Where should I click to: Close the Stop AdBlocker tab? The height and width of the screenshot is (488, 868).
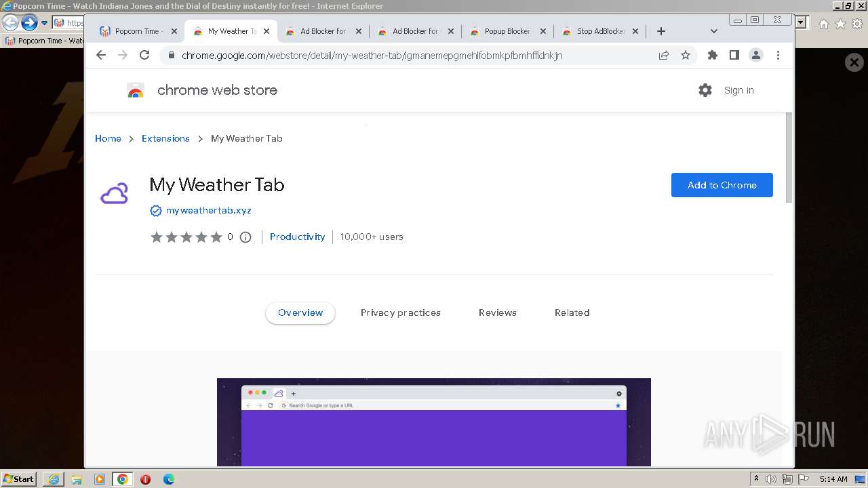(x=635, y=31)
